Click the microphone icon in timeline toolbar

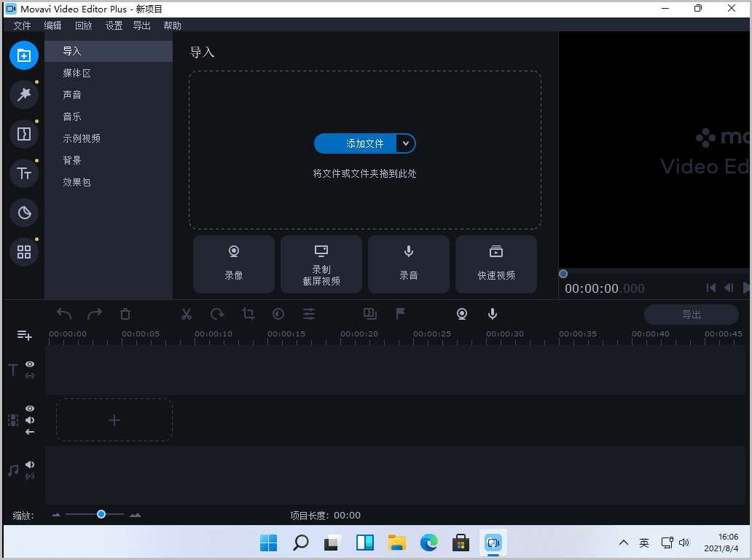[x=493, y=314]
